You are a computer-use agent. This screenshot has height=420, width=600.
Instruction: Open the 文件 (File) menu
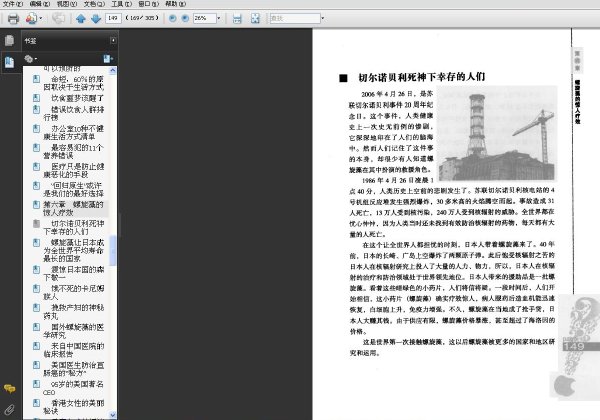(x=13, y=4)
